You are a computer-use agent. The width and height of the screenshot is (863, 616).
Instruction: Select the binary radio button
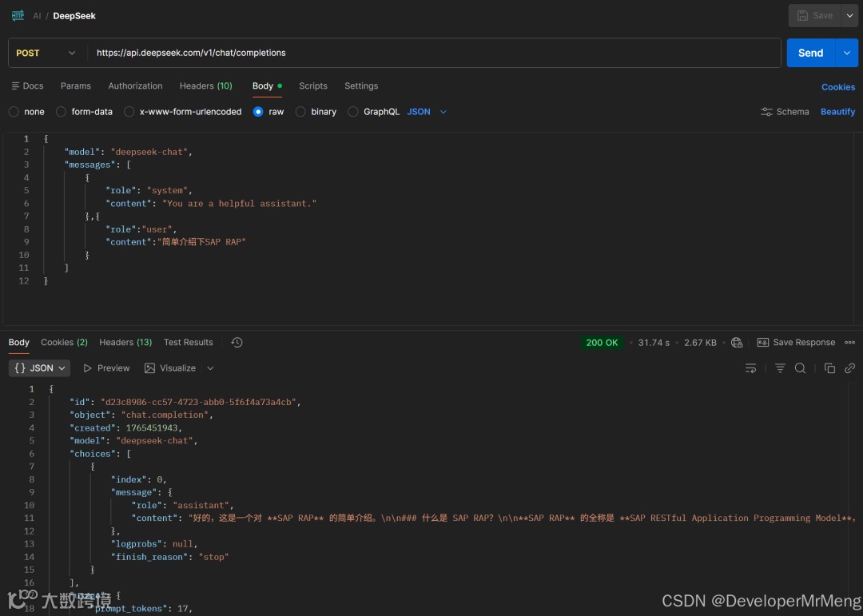click(x=300, y=112)
